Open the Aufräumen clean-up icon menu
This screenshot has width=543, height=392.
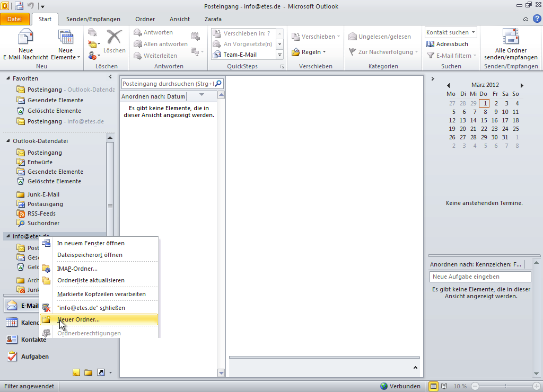93,44
